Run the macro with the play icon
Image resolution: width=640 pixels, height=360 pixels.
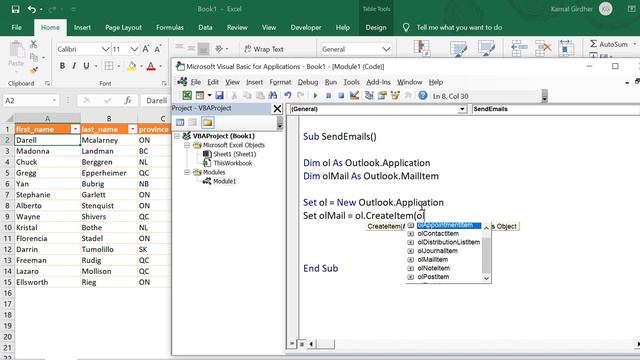[315, 96]
